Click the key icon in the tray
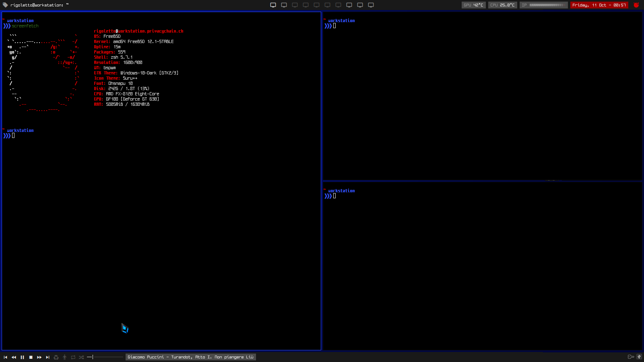The width and height of the screenshot is (644, 362). (631, 357)
